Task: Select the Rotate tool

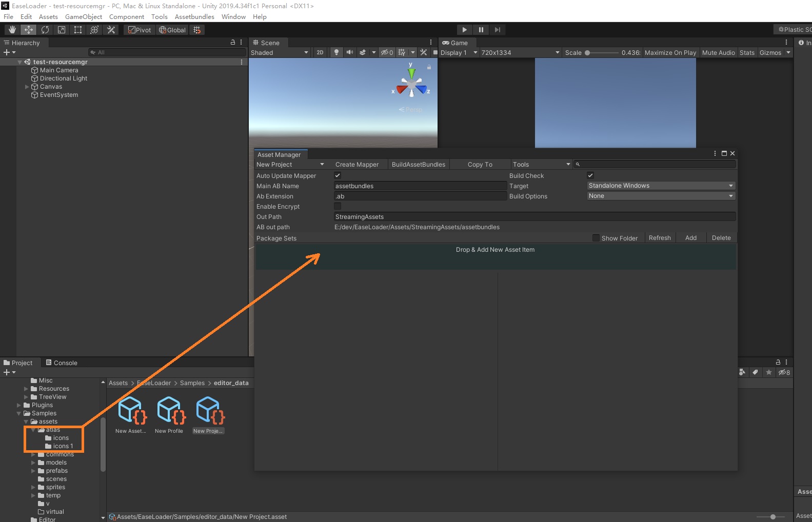Action: point(45,30)
